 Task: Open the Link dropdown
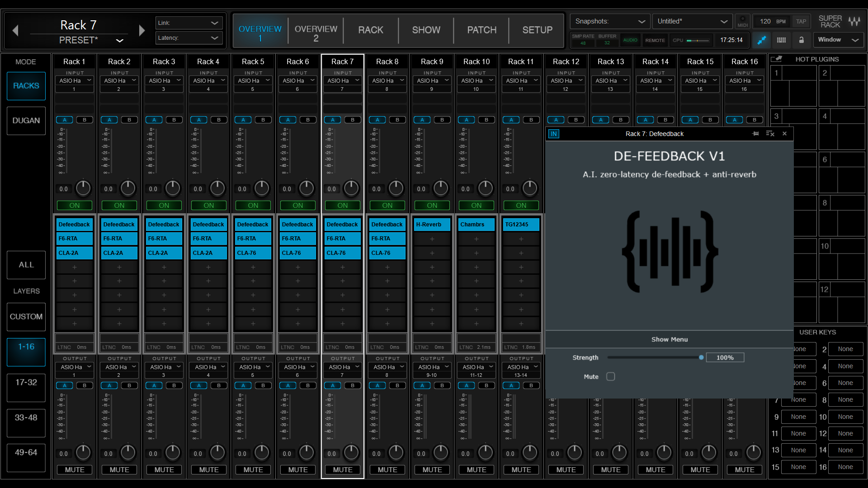189,23
